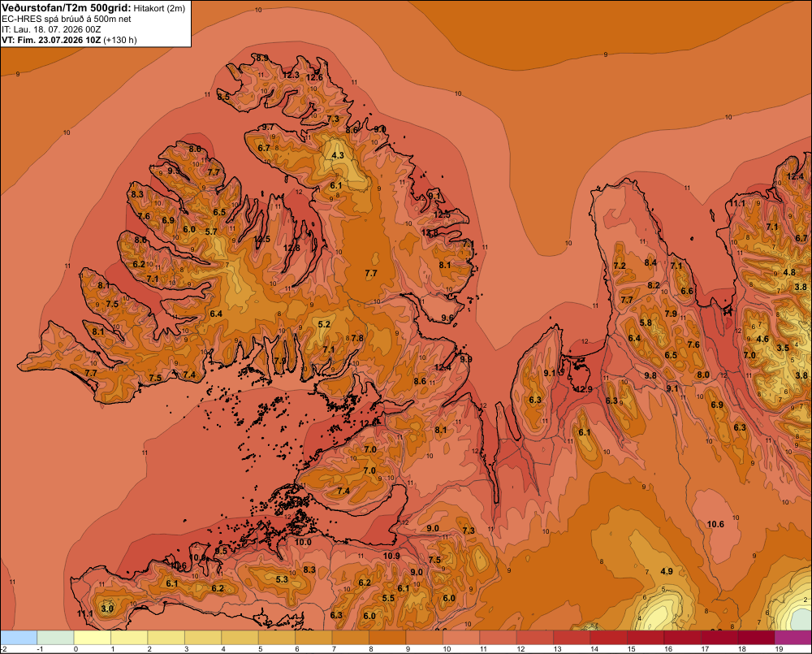This screenshot has height=654, width=812.
Task: Click the '12.3' temperature value
Action: 291,75
